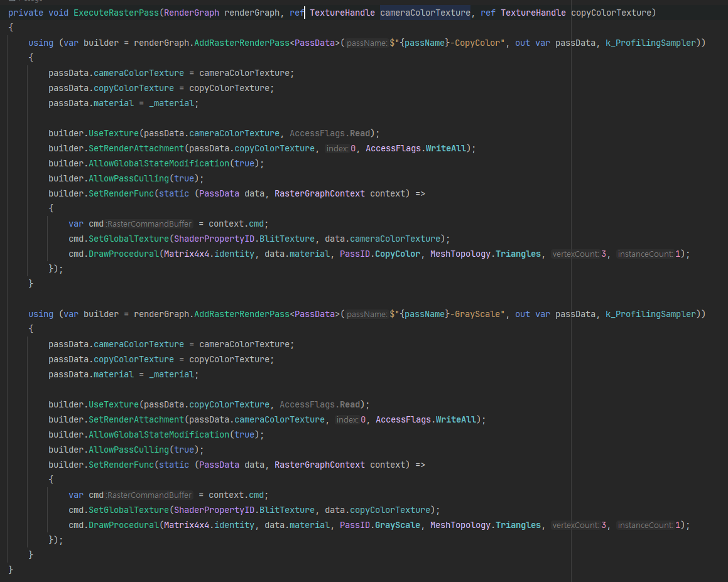The height and width of the screenshot is (582, 728).
Task: Click MeshTopology.Triangles on the PassID.CopyColor line
Action: tap(486, 254)
